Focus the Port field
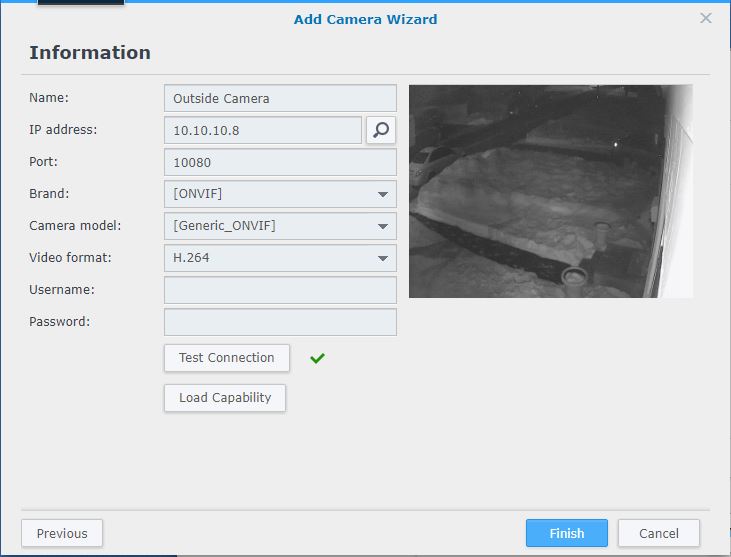Screen dimensions: 731x557 (x=280, y=162)
